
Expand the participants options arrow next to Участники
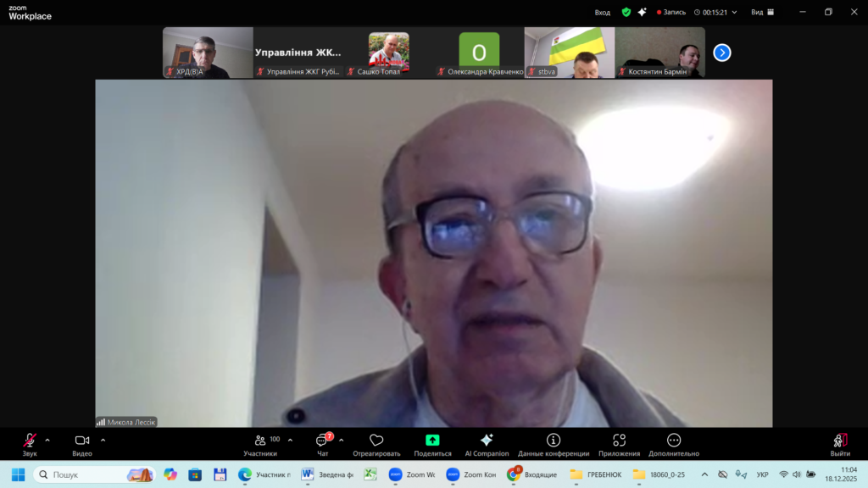pos(290,440)
